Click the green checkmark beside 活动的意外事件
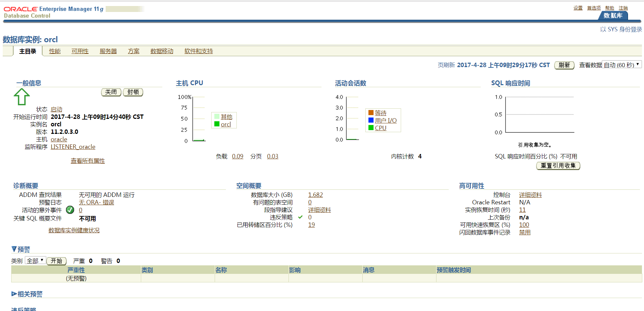Screen dimensions: 644x311 click(x=70, y=210)
